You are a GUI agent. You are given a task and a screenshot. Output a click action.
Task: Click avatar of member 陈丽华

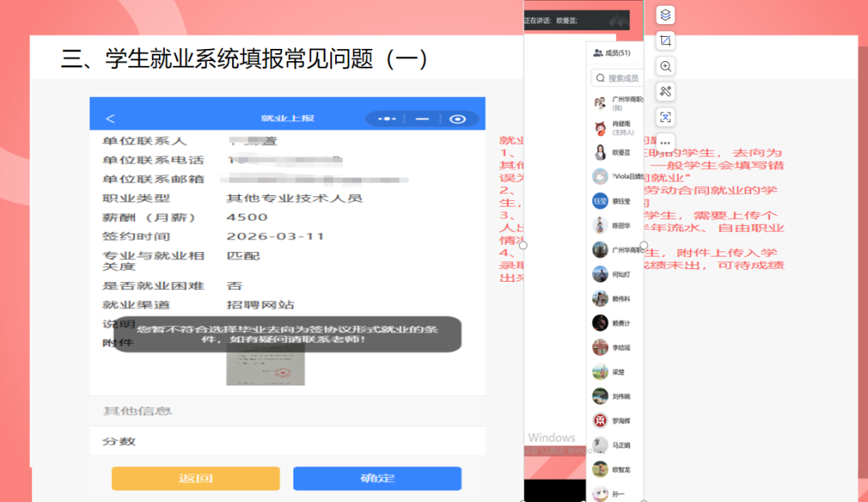(x=600, y=225)
